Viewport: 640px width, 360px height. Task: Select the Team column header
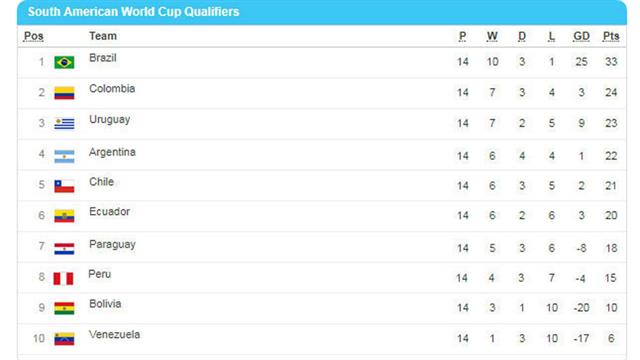click(x=103, y=36)
